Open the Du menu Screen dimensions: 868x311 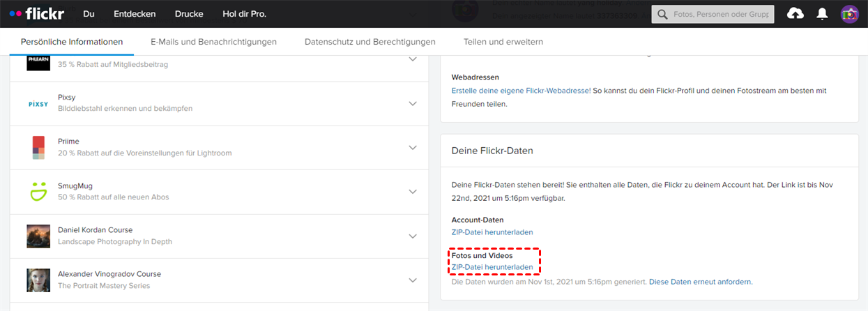tap(89, 14)
